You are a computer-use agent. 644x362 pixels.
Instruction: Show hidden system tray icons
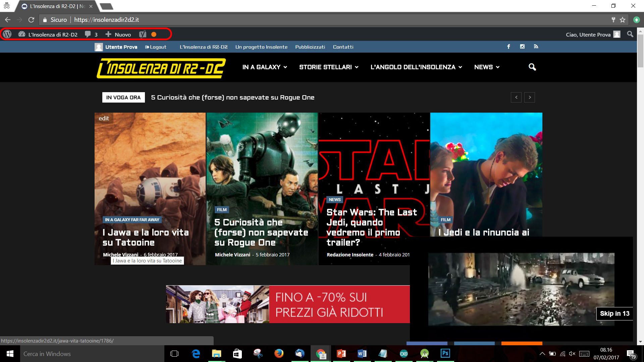tap(542, 354)
